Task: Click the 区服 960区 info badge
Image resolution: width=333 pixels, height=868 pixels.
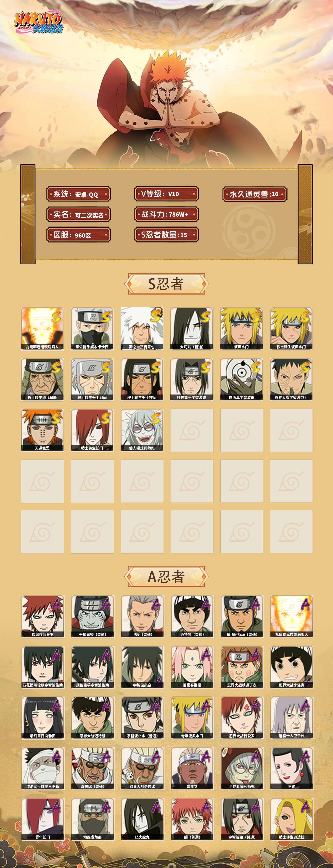Action: [x=79, y=235]
